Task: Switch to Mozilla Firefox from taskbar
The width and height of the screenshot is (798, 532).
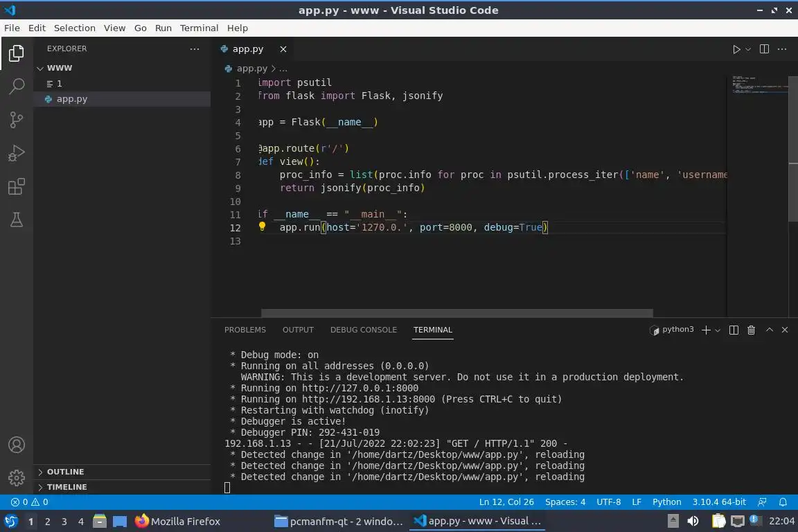Action: [177, 522]
